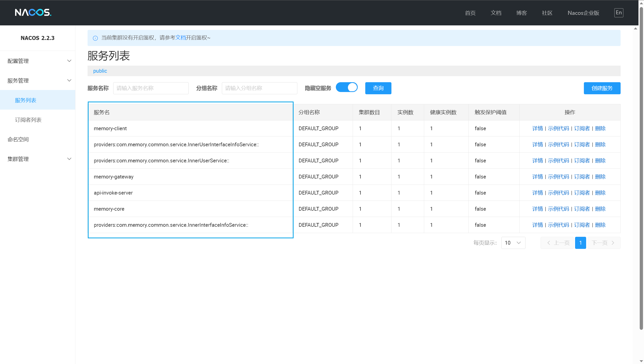Open 博客 in the top navigation
The image size is (644, 364).
coord(521,13)
